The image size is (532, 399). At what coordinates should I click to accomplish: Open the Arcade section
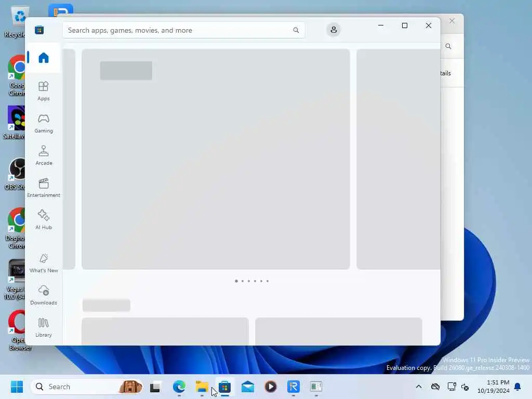point(44,156)
